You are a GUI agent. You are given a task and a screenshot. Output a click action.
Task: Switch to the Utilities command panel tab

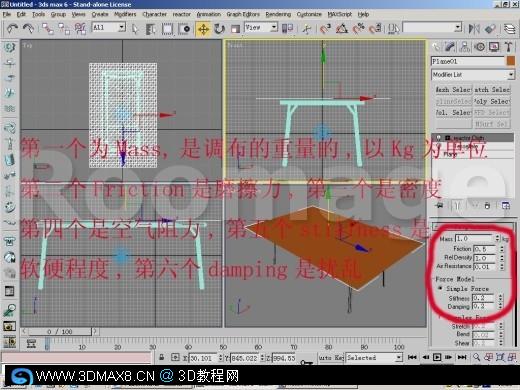(x=509, y=47)
